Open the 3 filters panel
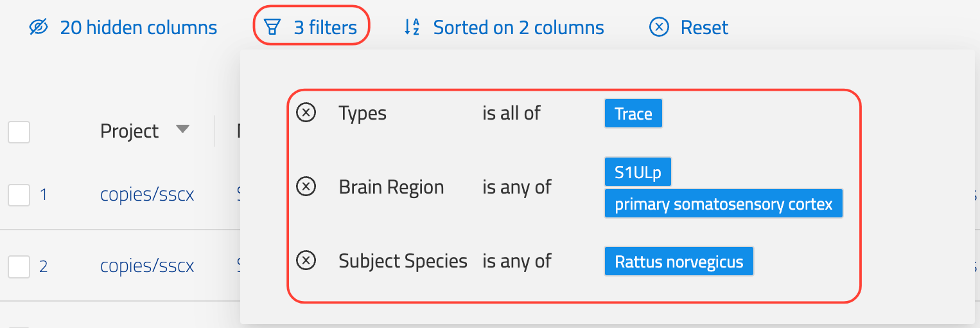This screenshot has height=328, width=980. tap(311, 28)
